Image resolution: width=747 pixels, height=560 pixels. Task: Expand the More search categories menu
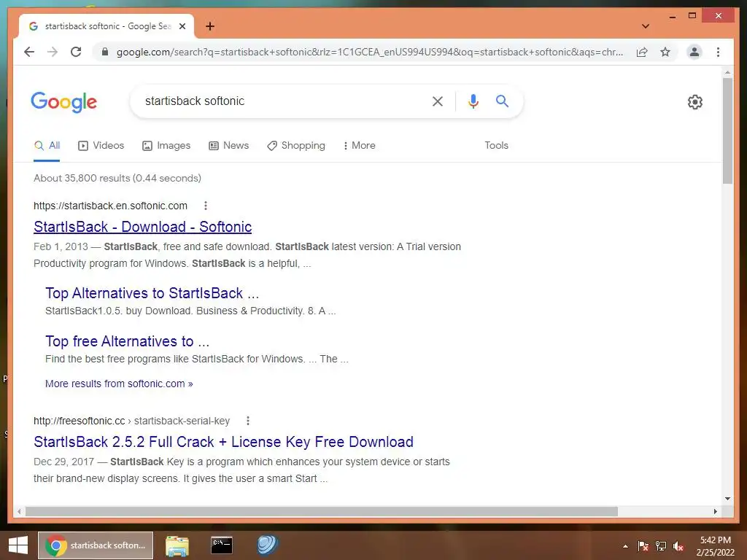pos(359,145)
